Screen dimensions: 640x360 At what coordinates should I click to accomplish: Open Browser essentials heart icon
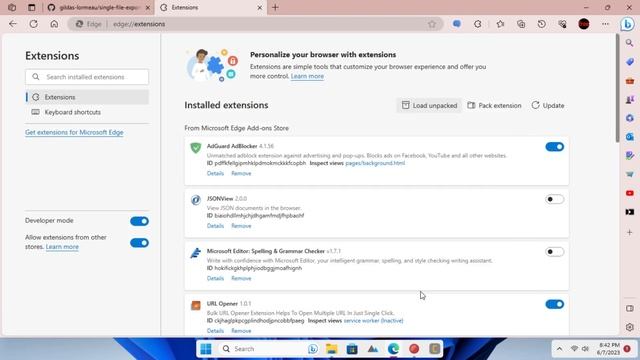pyautogui.click(x=562, y=24)
